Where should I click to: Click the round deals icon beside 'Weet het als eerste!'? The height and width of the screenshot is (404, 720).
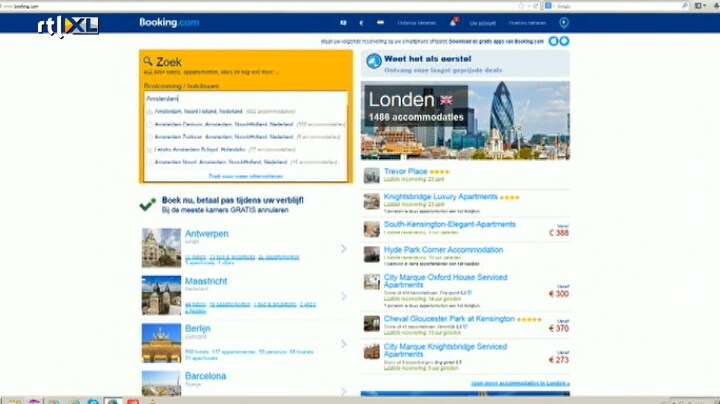click(x=374, y=62)
